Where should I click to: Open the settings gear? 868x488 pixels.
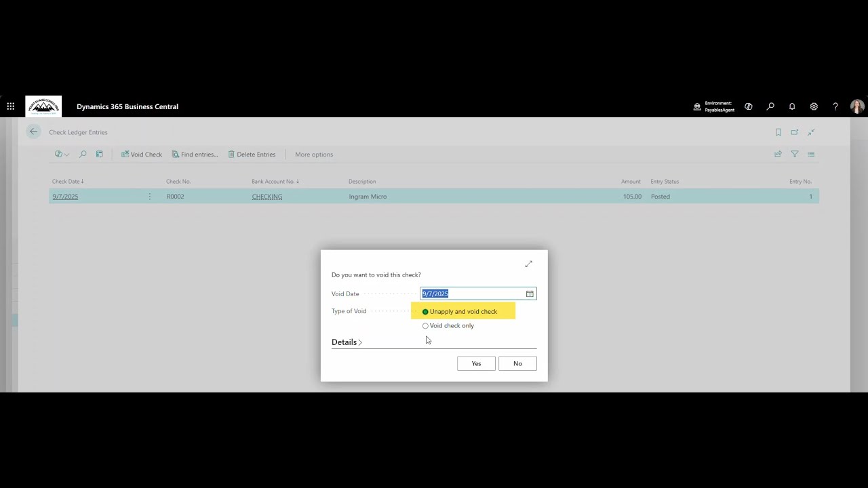tap(814, 106)
